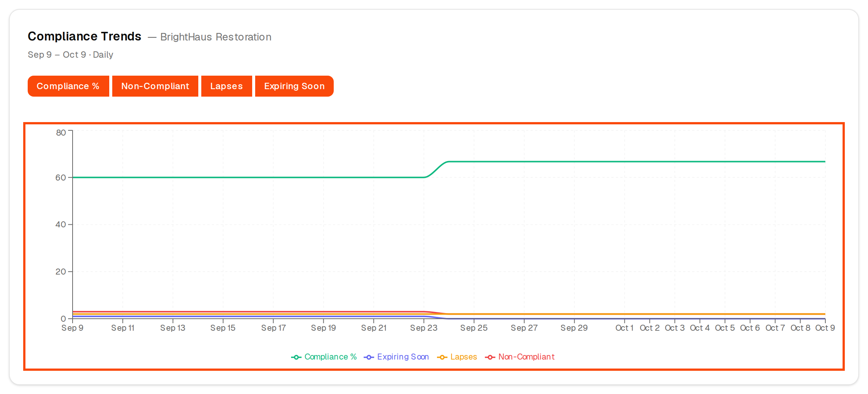Click the Lapses legend marker icon
Screen dimensions: 868x394
(442, 357)
